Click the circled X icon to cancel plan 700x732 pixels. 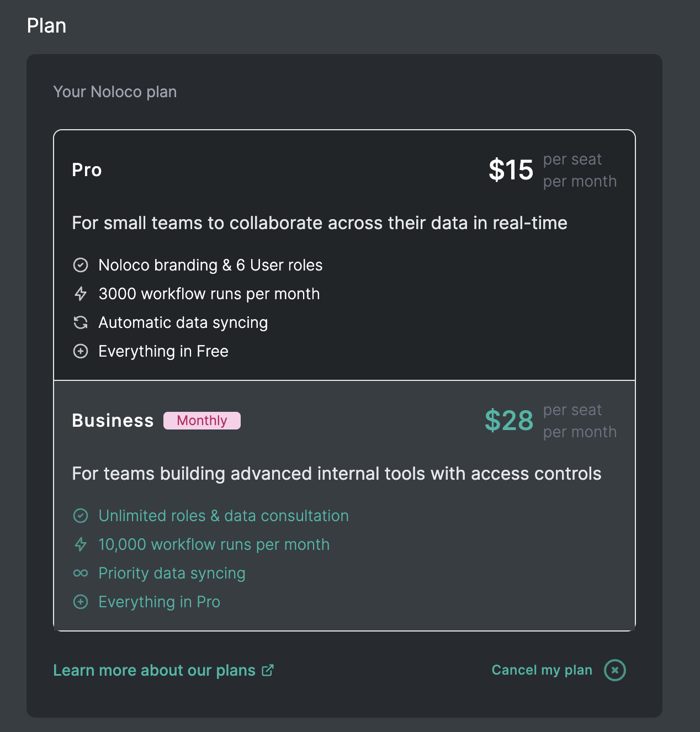click(614, 670)
